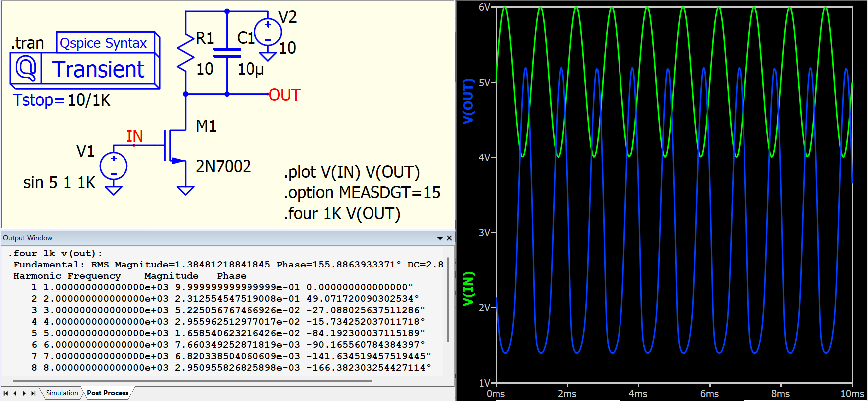Close the Output Window panel
Image resolution: width=868 pixels, height=401 pixels.
pyautogui.click(x=449, y=238)
